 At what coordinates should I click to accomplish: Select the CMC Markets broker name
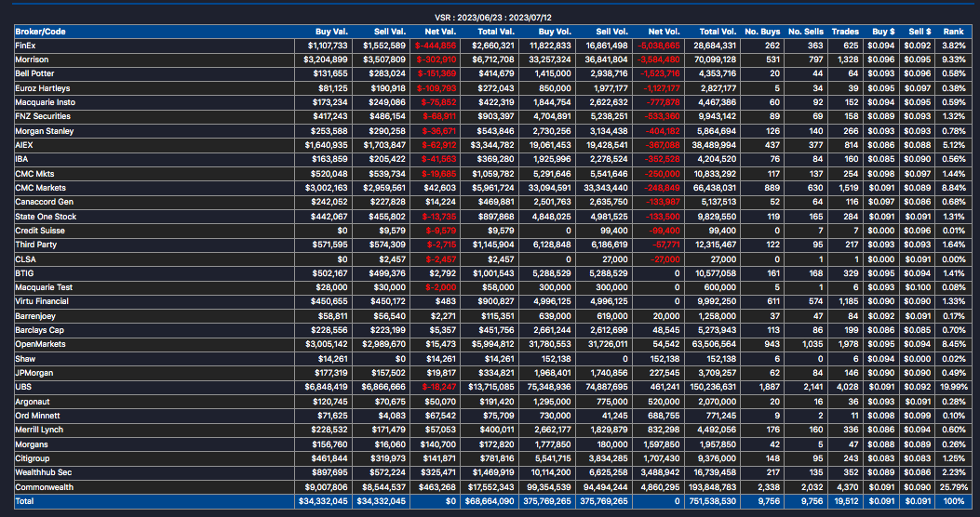[x=40, y=188]
